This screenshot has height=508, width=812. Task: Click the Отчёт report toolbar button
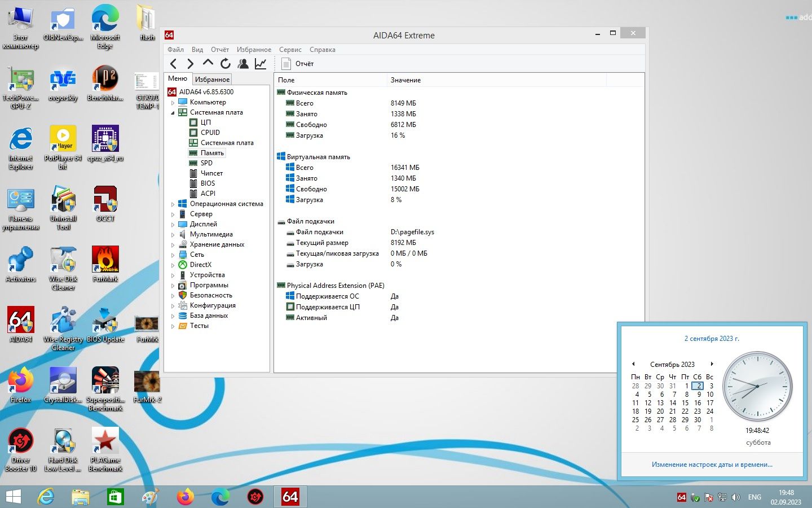[297, 64]
